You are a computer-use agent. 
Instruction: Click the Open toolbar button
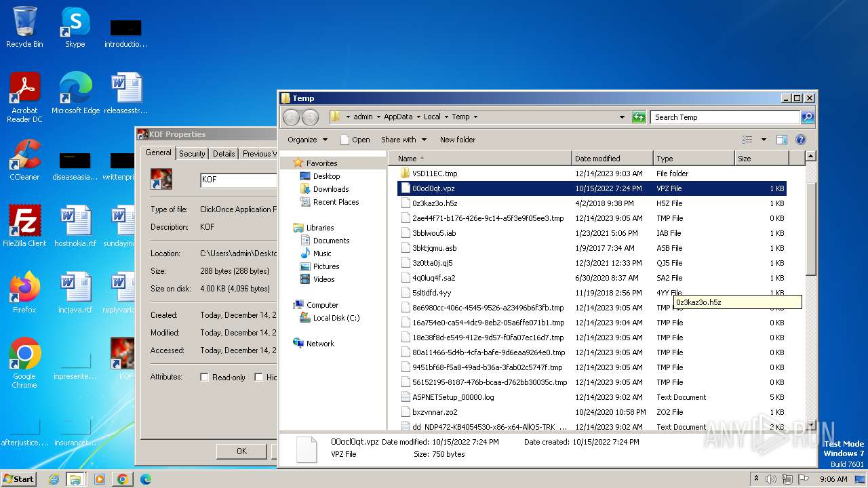click(355, 140)
